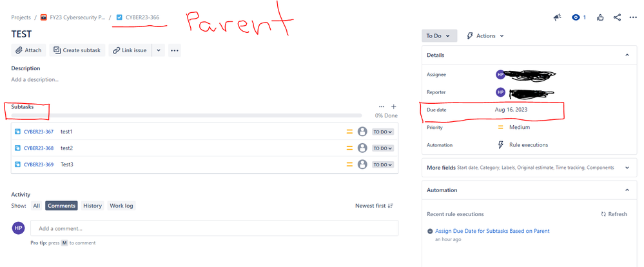Add a subtask with the plus icon
Viewport: 644px width, 267px height.
tap(393, 106)
